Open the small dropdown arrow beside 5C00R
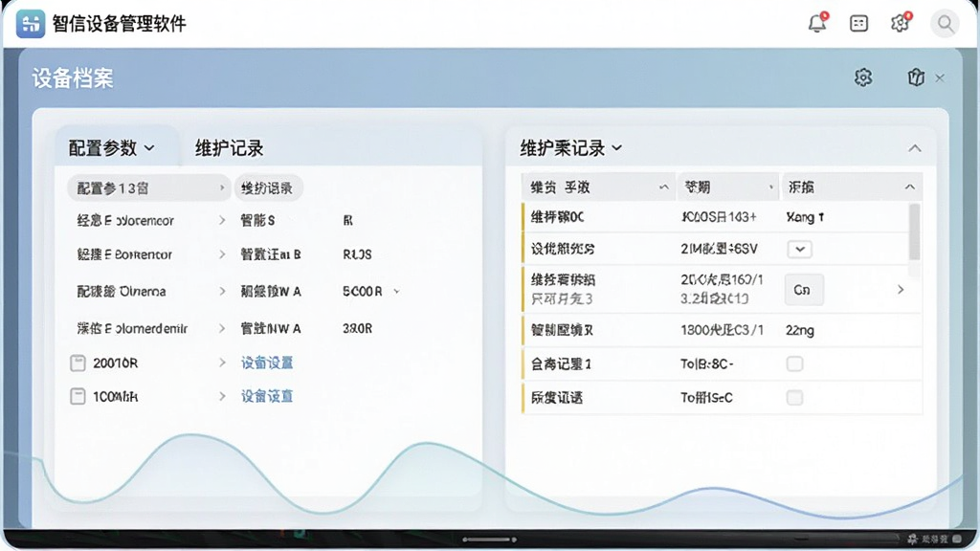This screenshot has width=980, height=551. coord(396,292)
